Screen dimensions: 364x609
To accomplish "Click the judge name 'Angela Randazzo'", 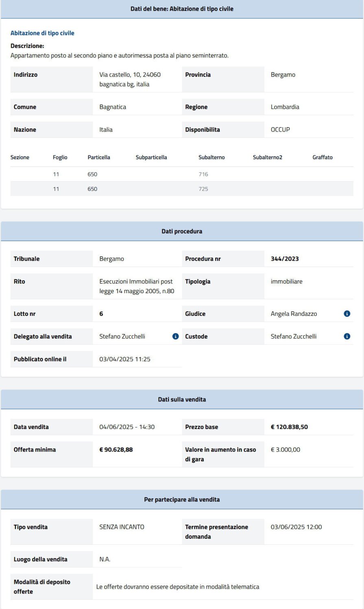I will [x=294, y=314].
